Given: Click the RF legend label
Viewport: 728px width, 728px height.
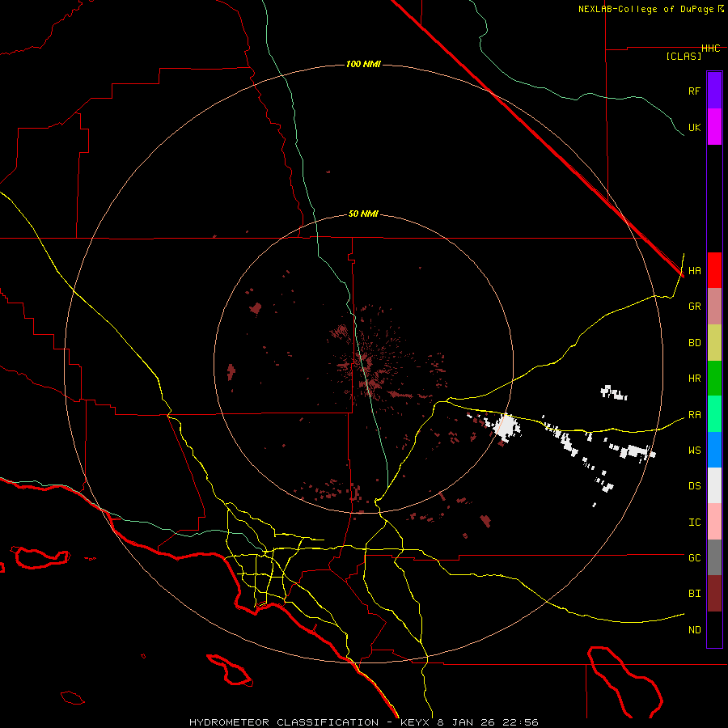Looking at the screenshot, I should coord(694,91).
